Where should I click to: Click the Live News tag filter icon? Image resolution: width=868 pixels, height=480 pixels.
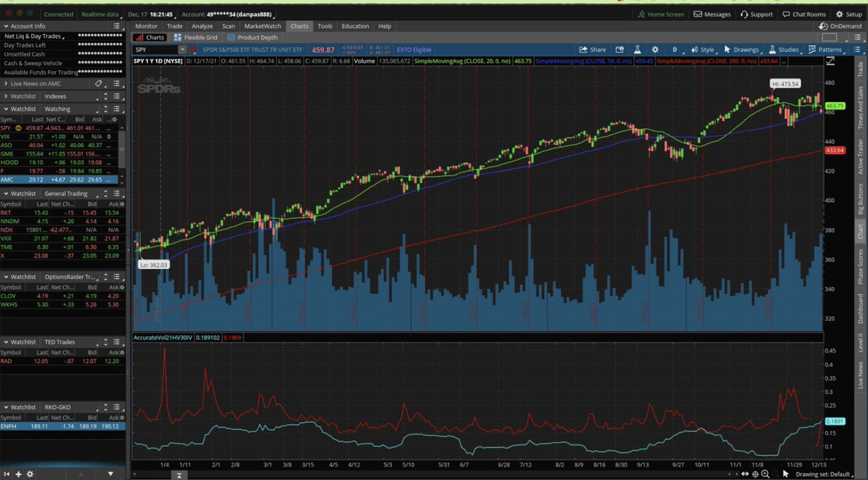click(x=99, y=84)
